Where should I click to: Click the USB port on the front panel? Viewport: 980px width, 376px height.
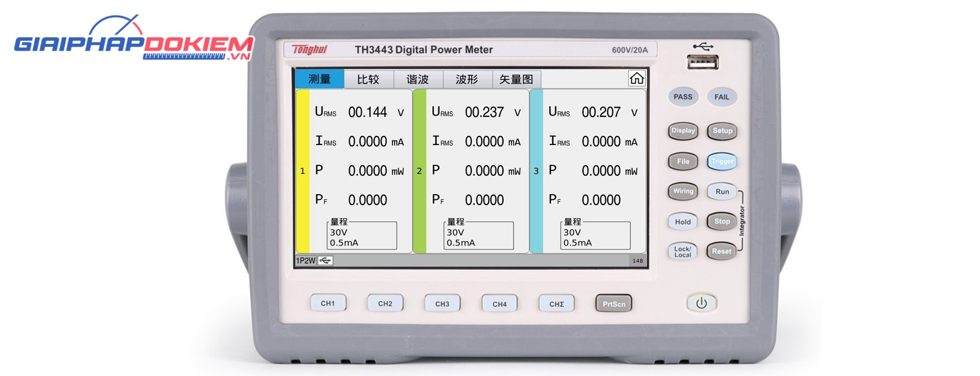coord(703,62)
